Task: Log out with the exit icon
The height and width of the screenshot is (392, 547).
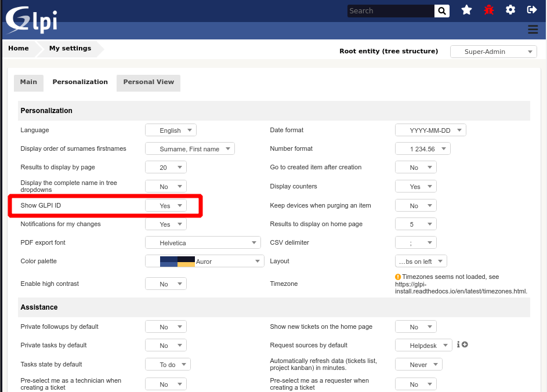Action: pyautogui.click(x=532, y=9)
